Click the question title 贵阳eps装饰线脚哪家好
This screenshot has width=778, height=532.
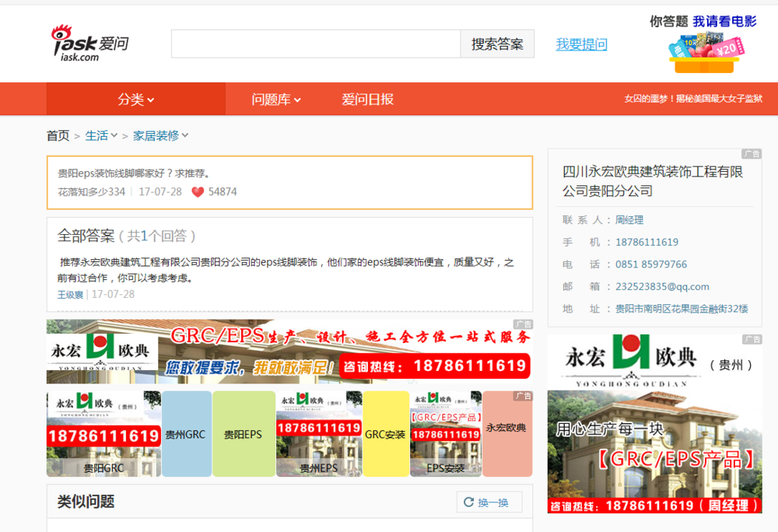(x=134, y=173)
